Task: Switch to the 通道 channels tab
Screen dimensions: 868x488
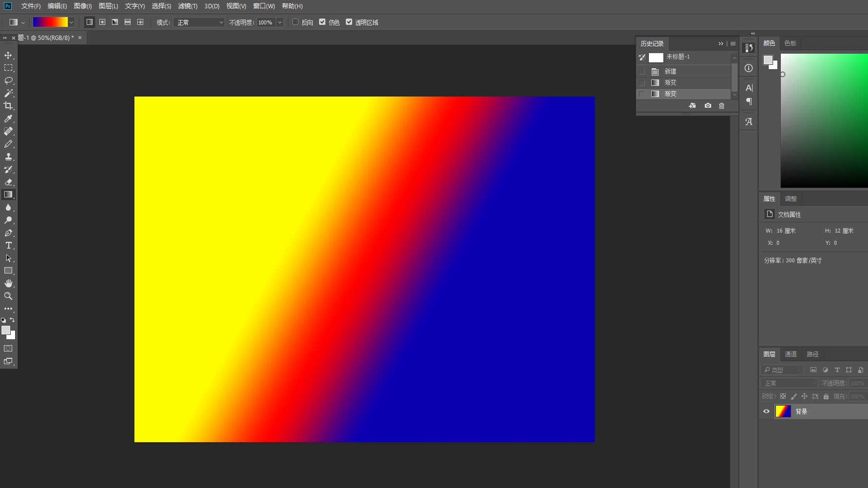Action: pyautogui.click(x=791, y=354)
